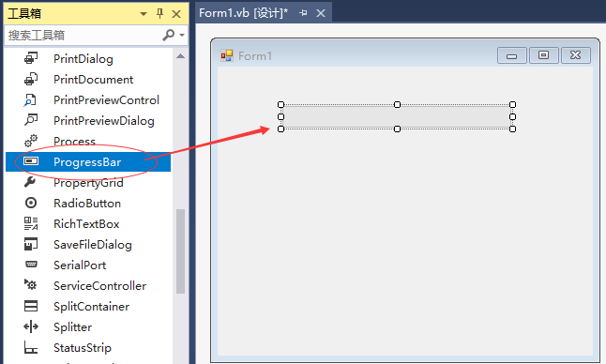Open the toolbox window position dropdown

(144, 14)
